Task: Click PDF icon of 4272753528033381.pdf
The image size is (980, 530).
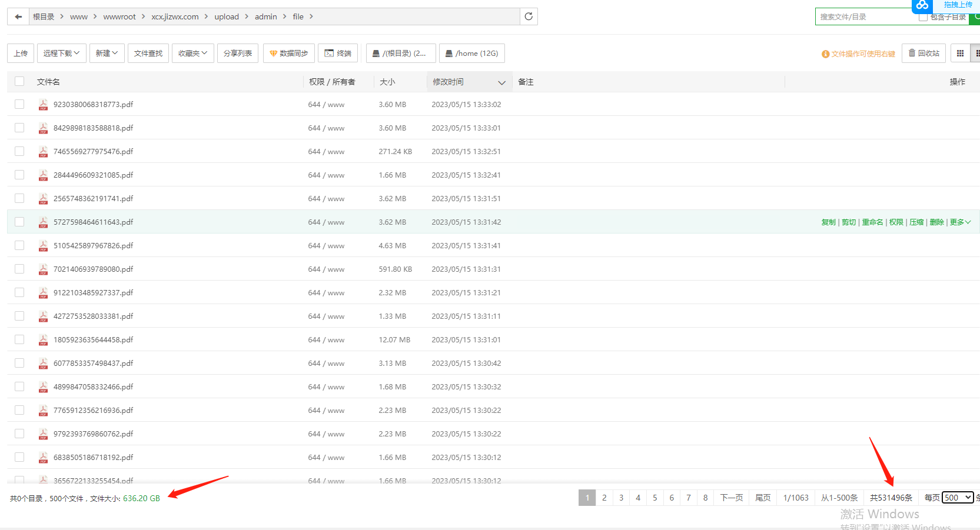Action: point(43,316)
